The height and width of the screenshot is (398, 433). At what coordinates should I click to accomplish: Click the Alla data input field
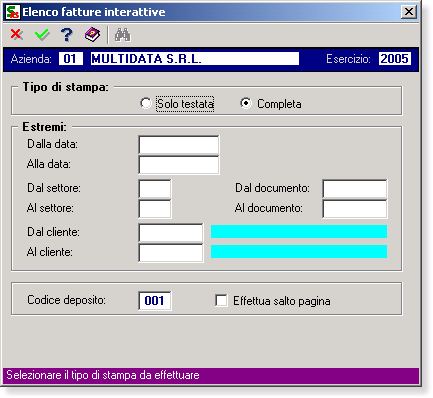[179, 165]
